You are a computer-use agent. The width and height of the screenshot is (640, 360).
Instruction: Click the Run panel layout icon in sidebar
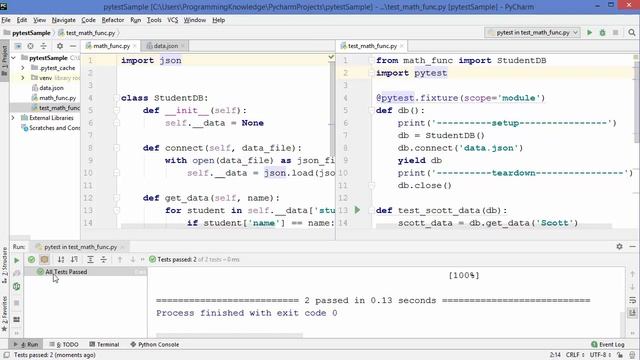[16, 319]
